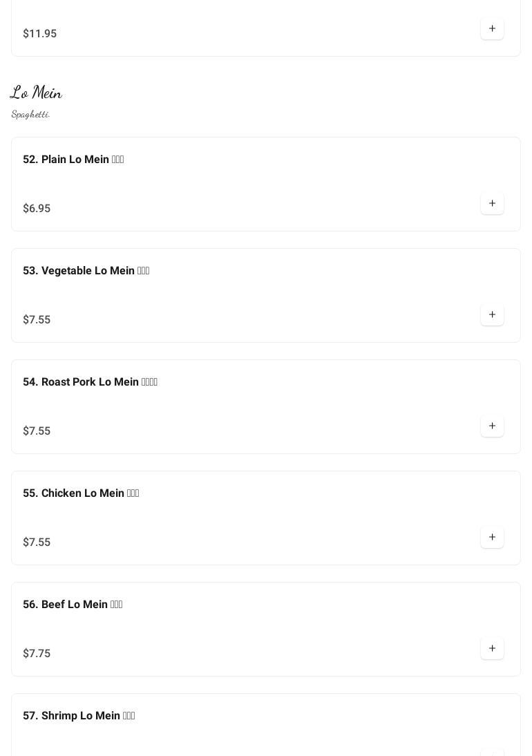
Task: Add Shrimp Lo Mein with the plus icon
Action: (492, 753)
